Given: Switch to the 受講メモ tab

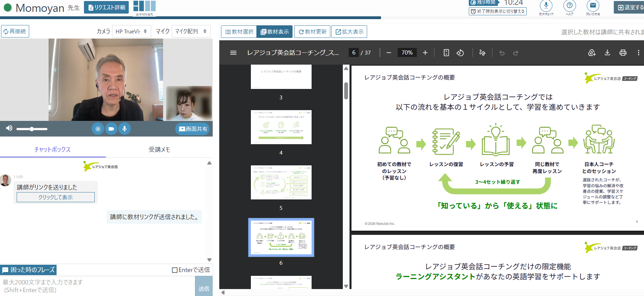Looking at the screenshot, I should pos(159,149).
